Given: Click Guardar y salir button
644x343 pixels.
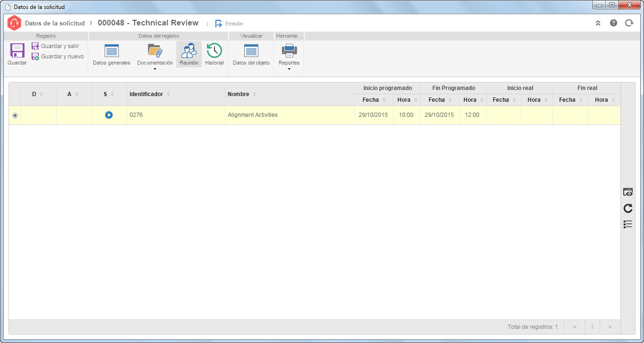Looking at the screenshot, I should [55, 46].
